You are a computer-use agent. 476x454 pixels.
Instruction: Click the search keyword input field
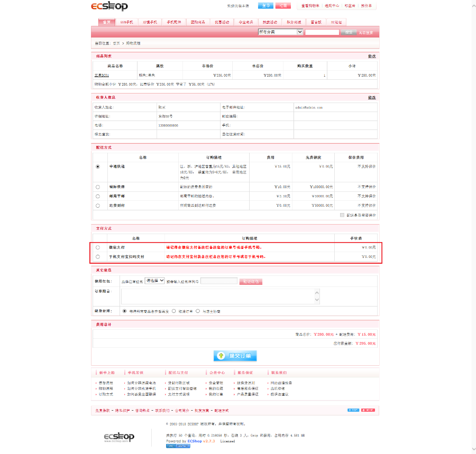coord(322,32)
